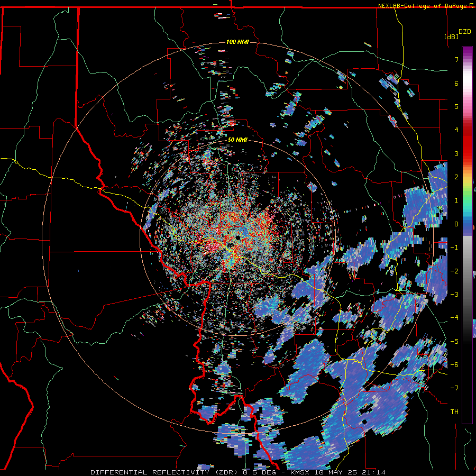Click the Differential Reflectivity KMSX caption text

coord(238,472)
